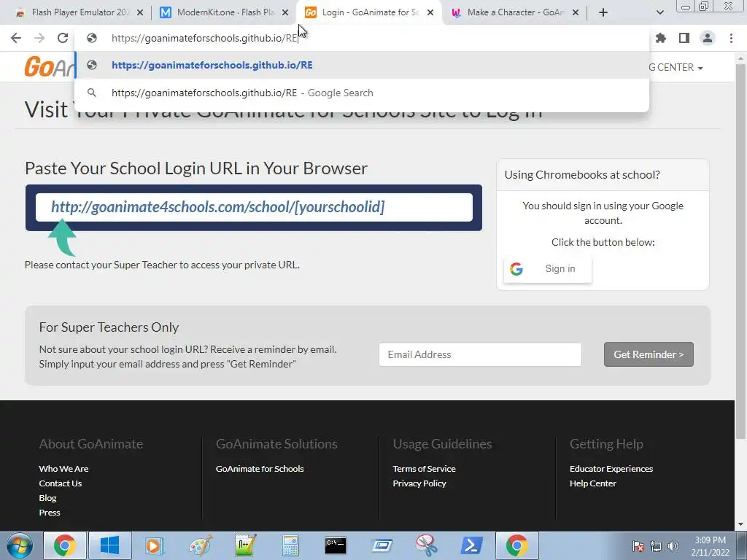This screenshot has width=747, height=560.
Task: Open the Command Prompt taskbar icon
Action: [x=336, y=545]
